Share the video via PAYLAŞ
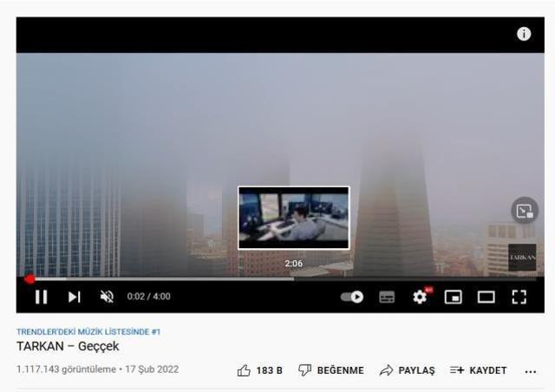The height and width of the screenshot is (392, 555). pyautogui.click(x=407, y=370)
